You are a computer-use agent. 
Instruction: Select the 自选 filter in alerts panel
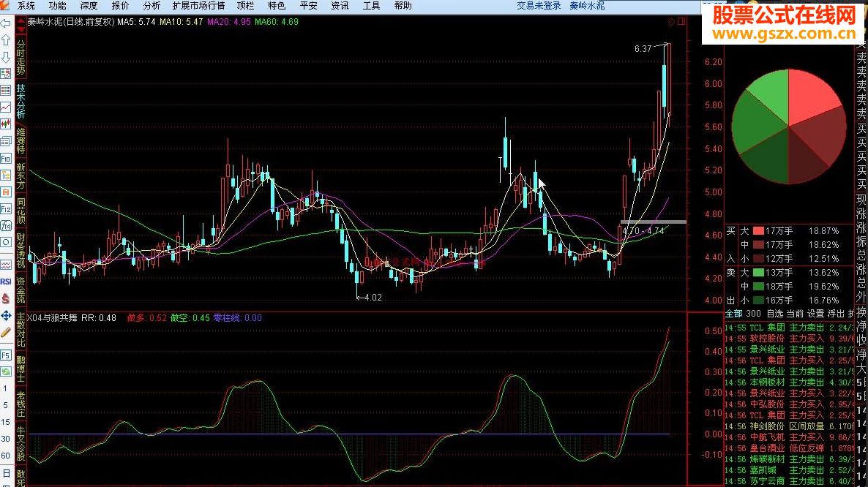point(775,314)
